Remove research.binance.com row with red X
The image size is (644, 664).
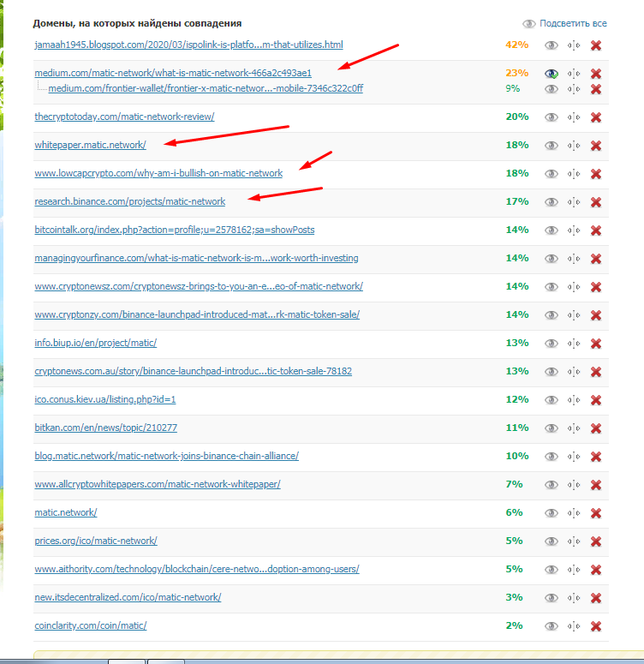coord(596,202)
